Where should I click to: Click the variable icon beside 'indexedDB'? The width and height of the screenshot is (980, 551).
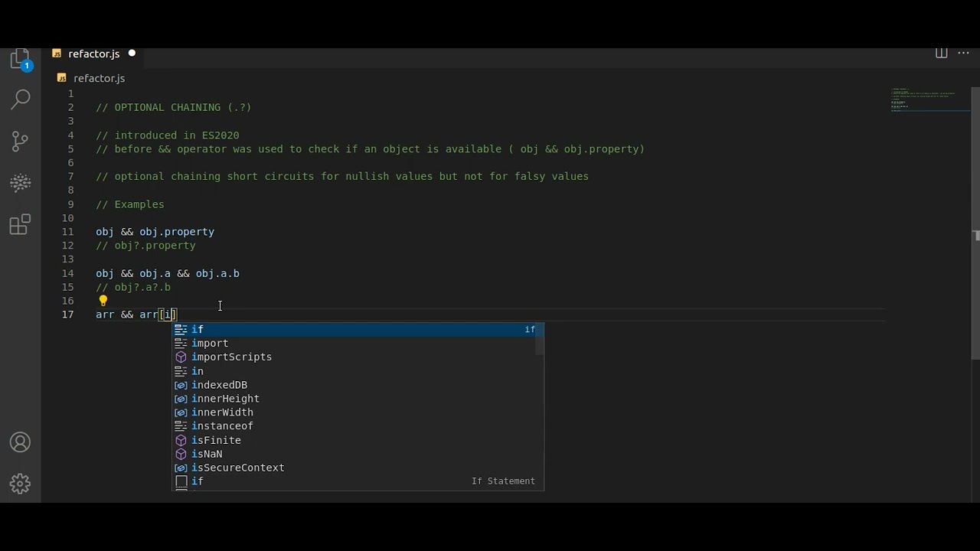[181, 385]
